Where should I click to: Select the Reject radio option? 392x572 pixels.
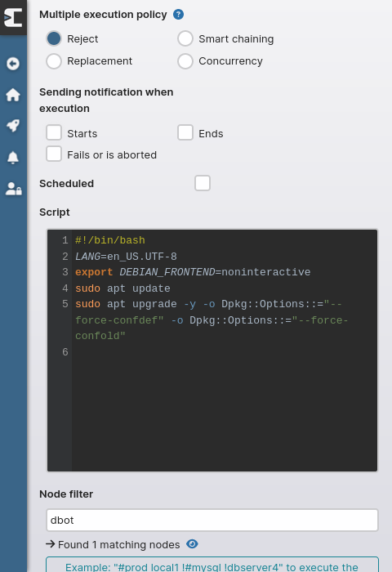tap(54, 38)
